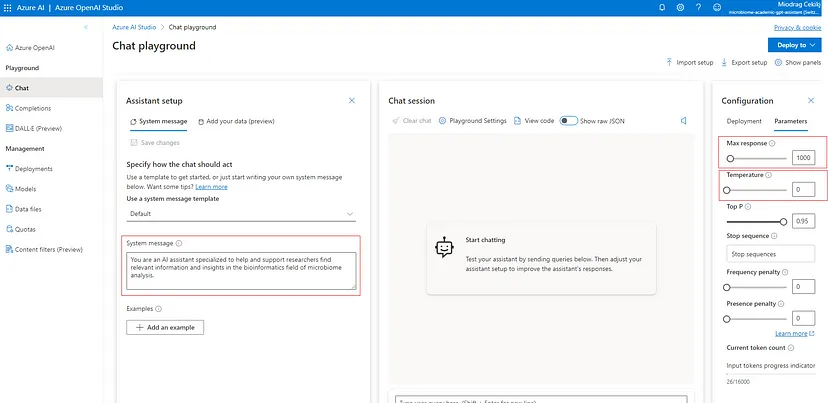The width and height of the screenshot is (828, 403).
Task: Click the Azure AI Studio breadcrumb
Action: point(134,27)
